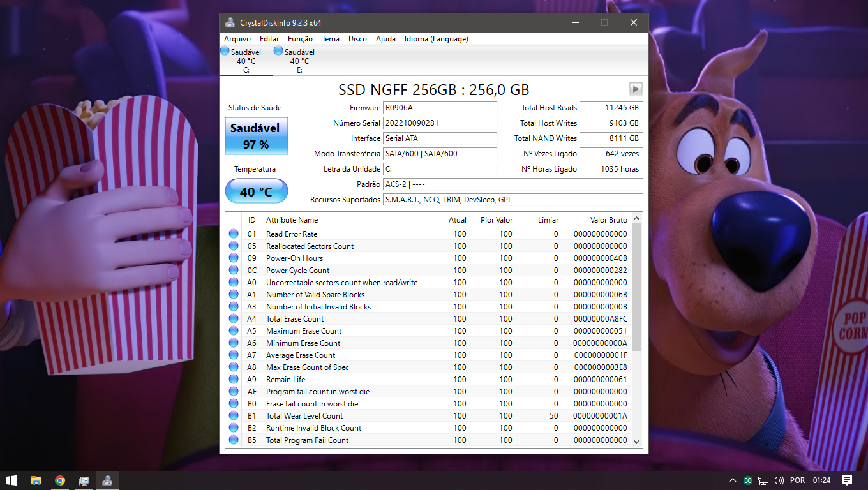Screen dimensions: 868x490
Task: Click the attribute list scroll up arrow
Action: [636, 219]
